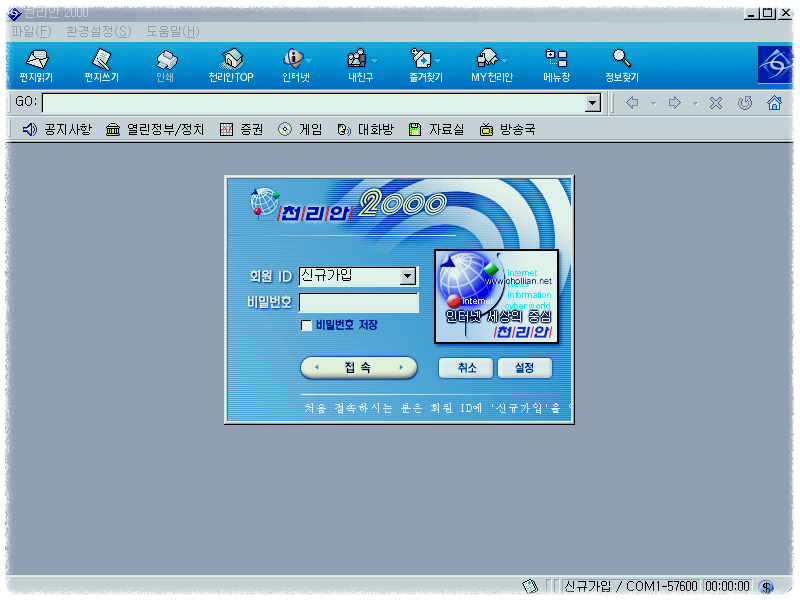The height and width of the screenshot is (600, 800).
Task: Show the 메뉴창 menu window icon
Action: [x=557, y=66]
